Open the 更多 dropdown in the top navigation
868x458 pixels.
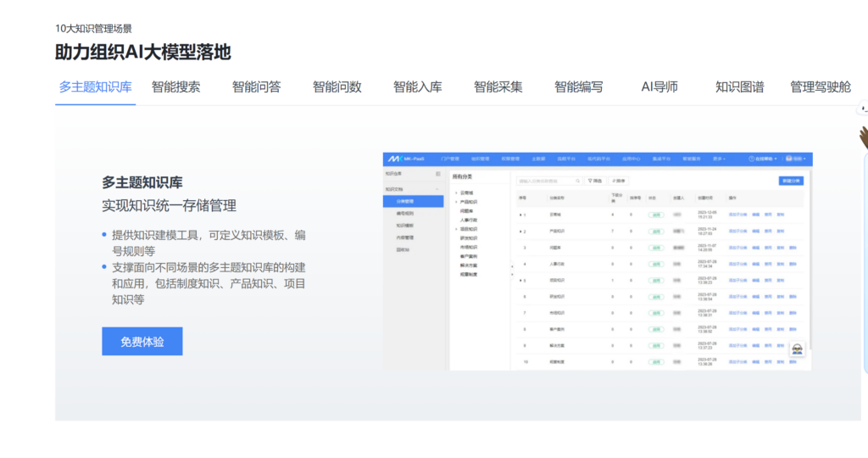click(x=719, y=159)
